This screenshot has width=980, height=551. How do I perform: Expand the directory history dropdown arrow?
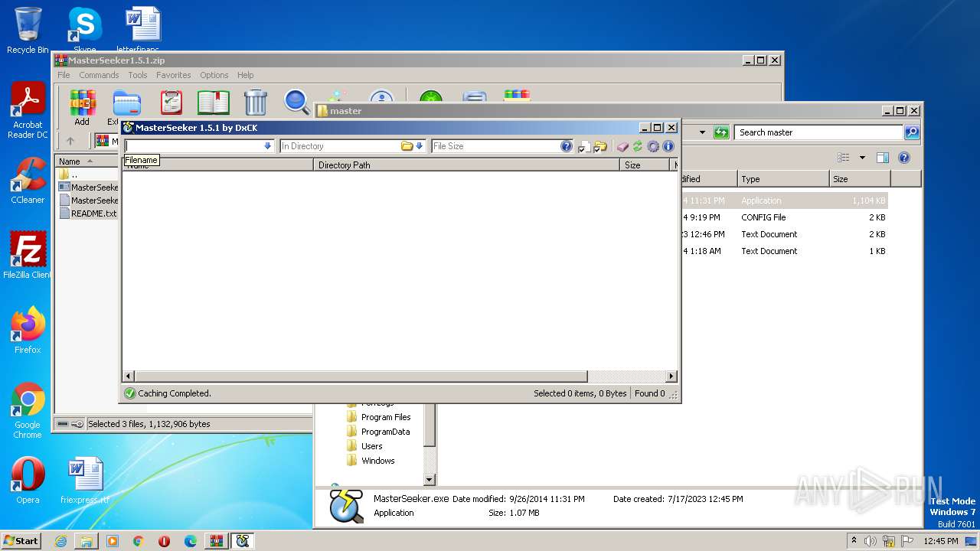click(x=420, y=146)
